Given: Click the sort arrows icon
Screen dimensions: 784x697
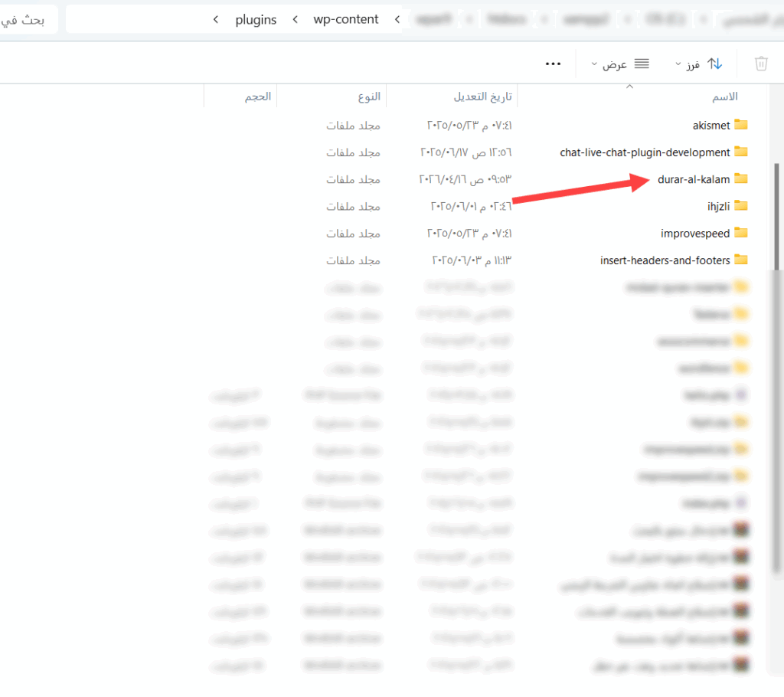Looking at the screenshot, I should click(x=714, y=64).
